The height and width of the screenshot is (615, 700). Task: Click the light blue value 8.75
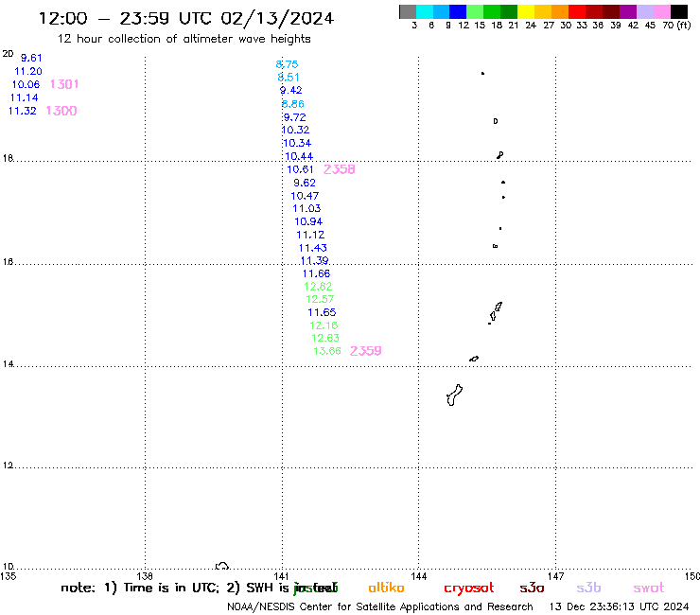coord(287,64)
